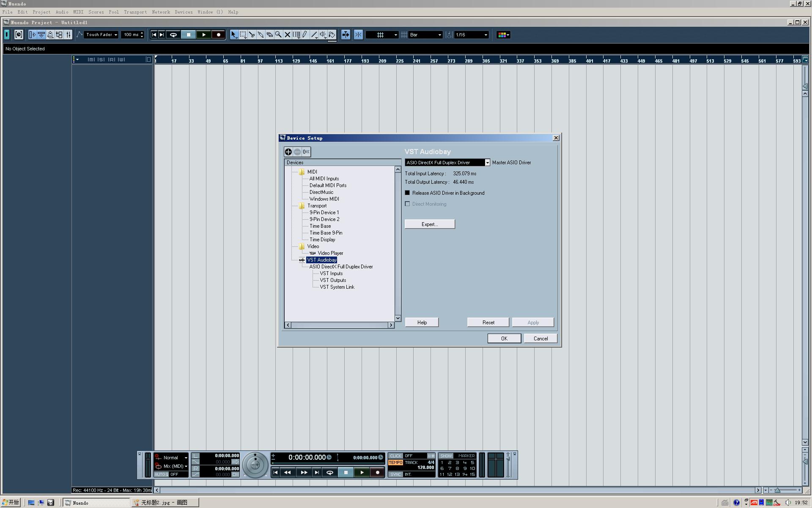Select the Color paint bucket tool

click(x=332, y=35)
